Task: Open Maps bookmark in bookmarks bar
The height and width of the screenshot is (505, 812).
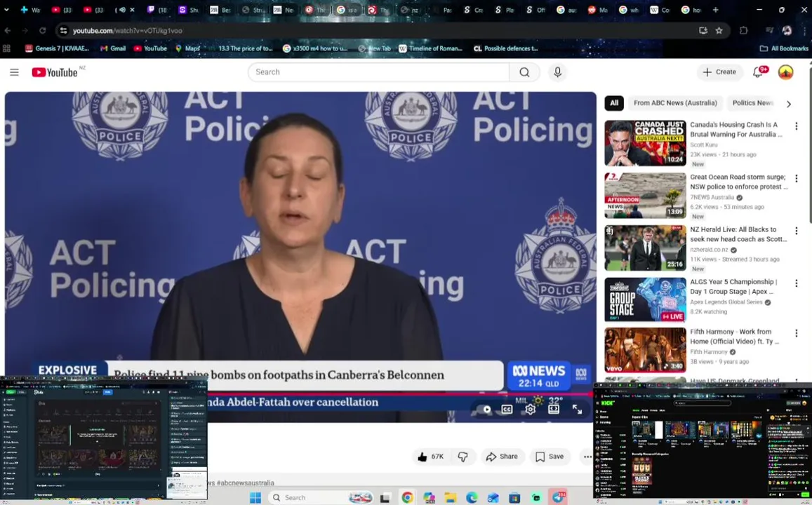Action: click(187, 48)
